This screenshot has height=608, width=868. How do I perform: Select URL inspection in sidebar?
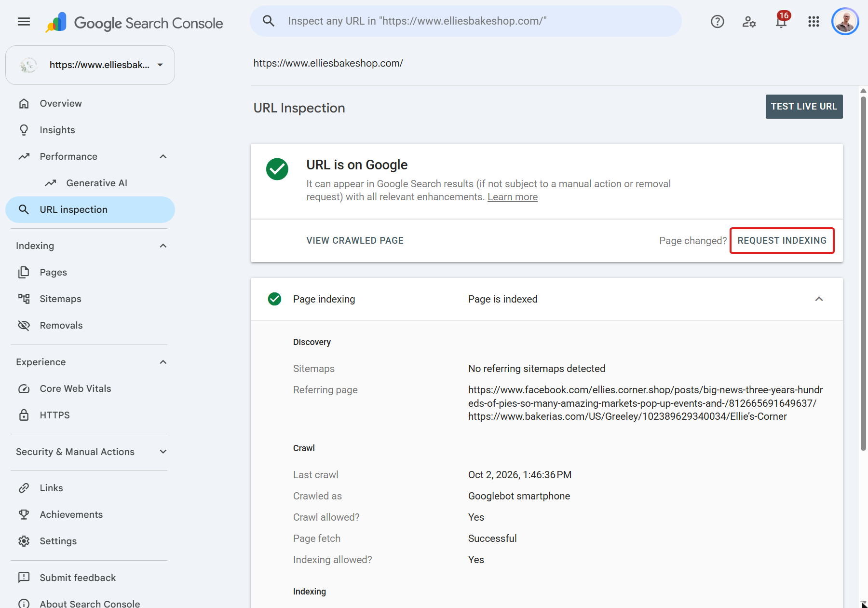coord(90,209)
